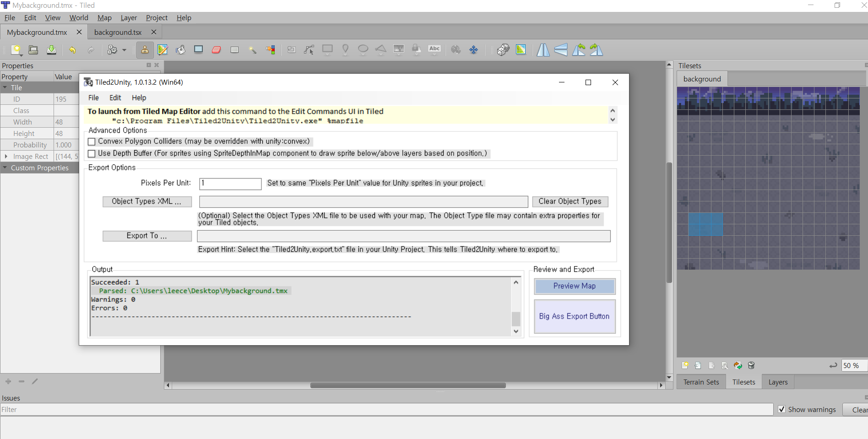The image size is (868, 439).
Task: Open the command list dropdown arrow beside the gears
Action: click(124, 50)
